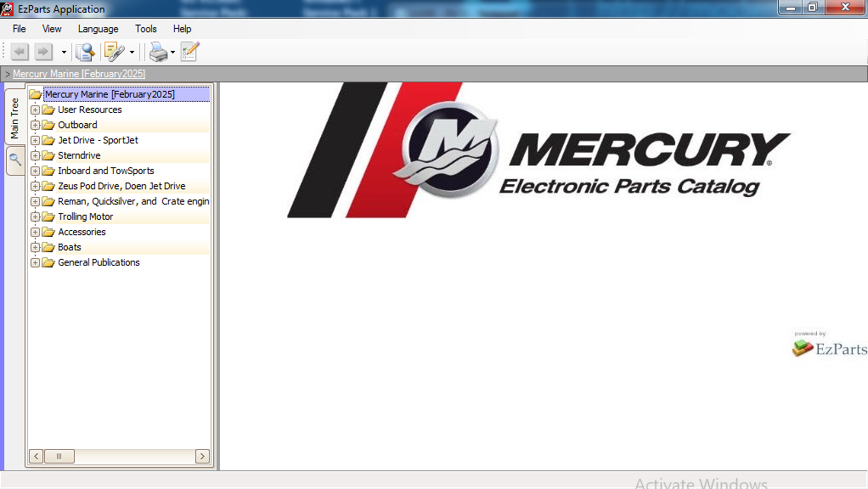
Task: Click the Accessories folder icon
Action: (x=48, y=232)
